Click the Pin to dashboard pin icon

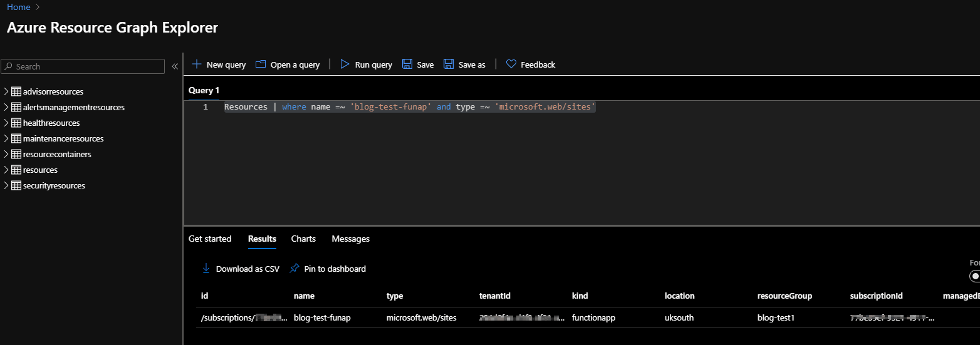point(294,268)
